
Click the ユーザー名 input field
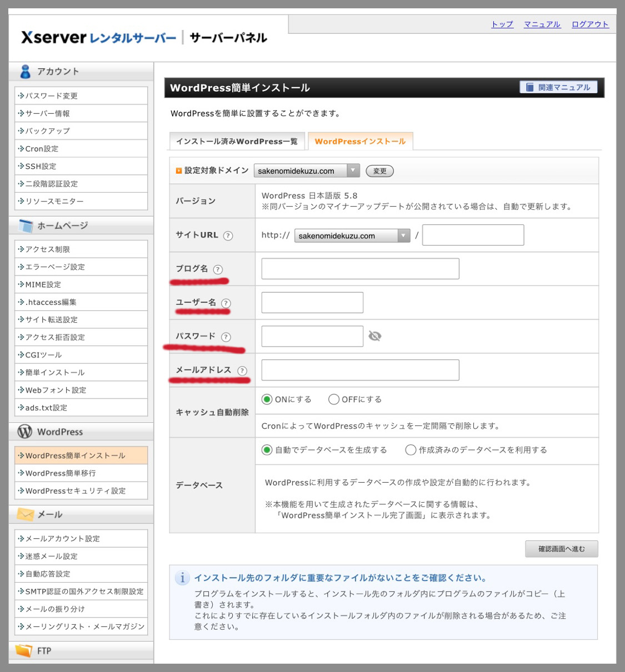(312, 303)
